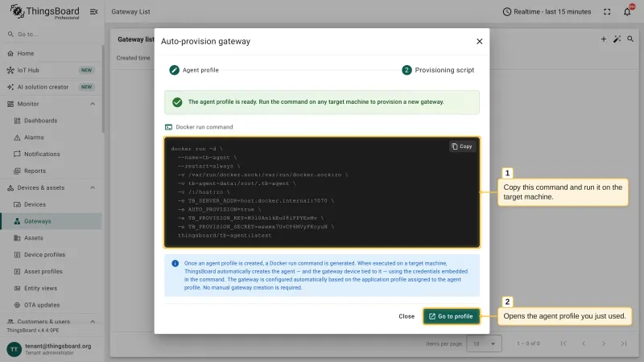Click the green ready checkmark icon
The image size is (644, 362).
[x=177, y=102]
